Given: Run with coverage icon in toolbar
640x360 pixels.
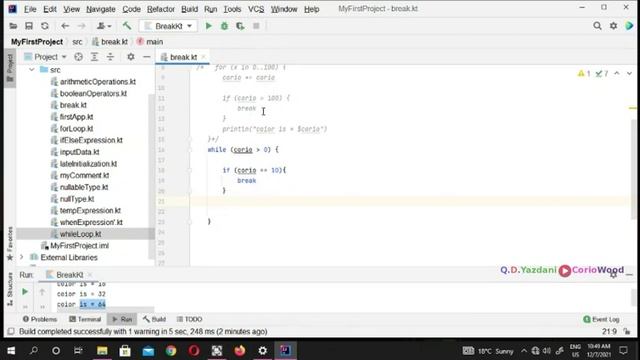Looking at the screenshot, I should click(x=240, y=26).
